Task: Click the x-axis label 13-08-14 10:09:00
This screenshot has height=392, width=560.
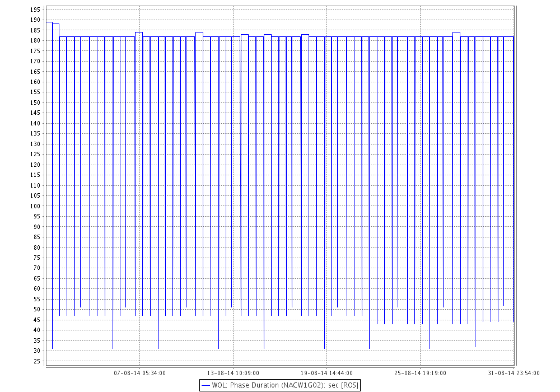Action: (x=233, y=373)
